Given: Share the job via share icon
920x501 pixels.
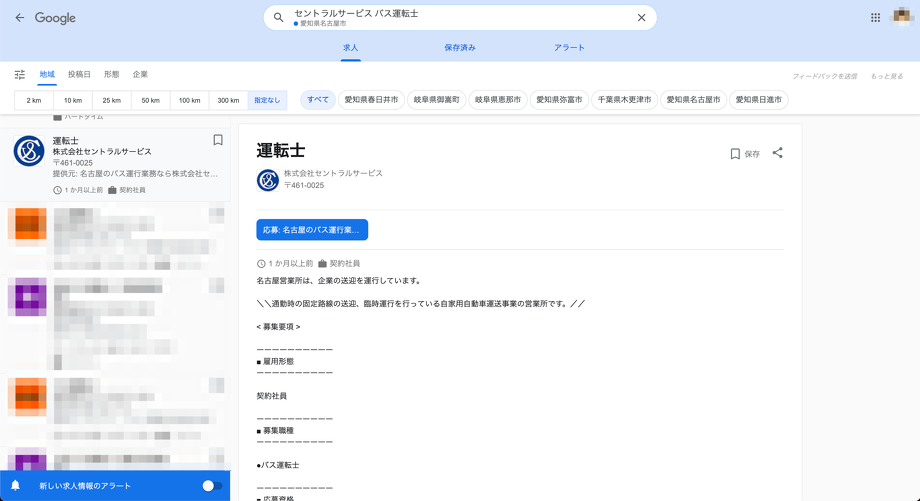Looking at the screenshot, I should (777, 153).
